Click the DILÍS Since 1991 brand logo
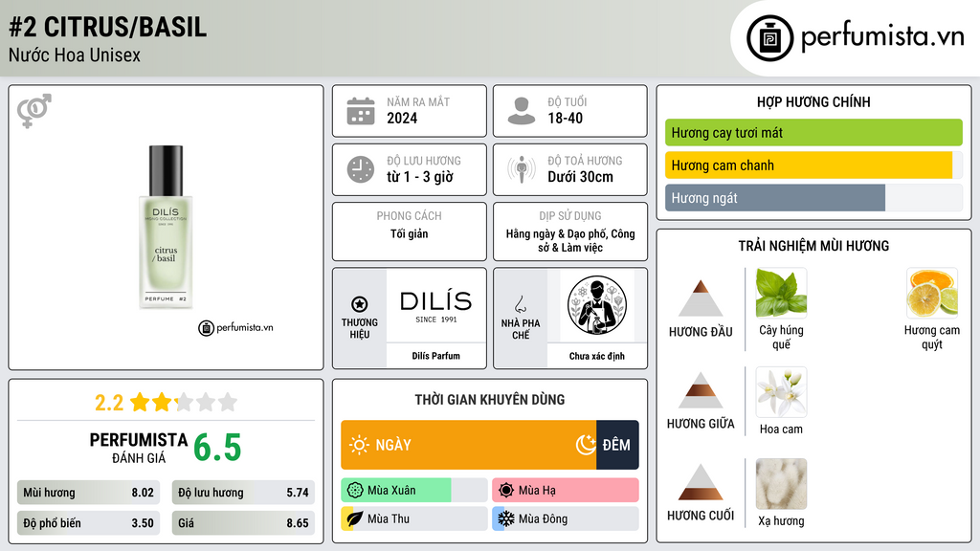This screenshot has width=980, height=551. click(436, 306)
